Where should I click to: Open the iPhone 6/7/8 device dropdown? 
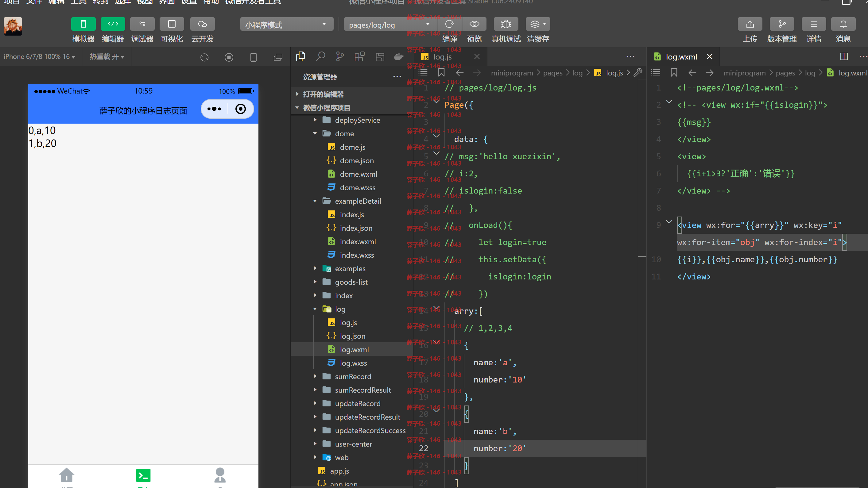pos(39,56)
